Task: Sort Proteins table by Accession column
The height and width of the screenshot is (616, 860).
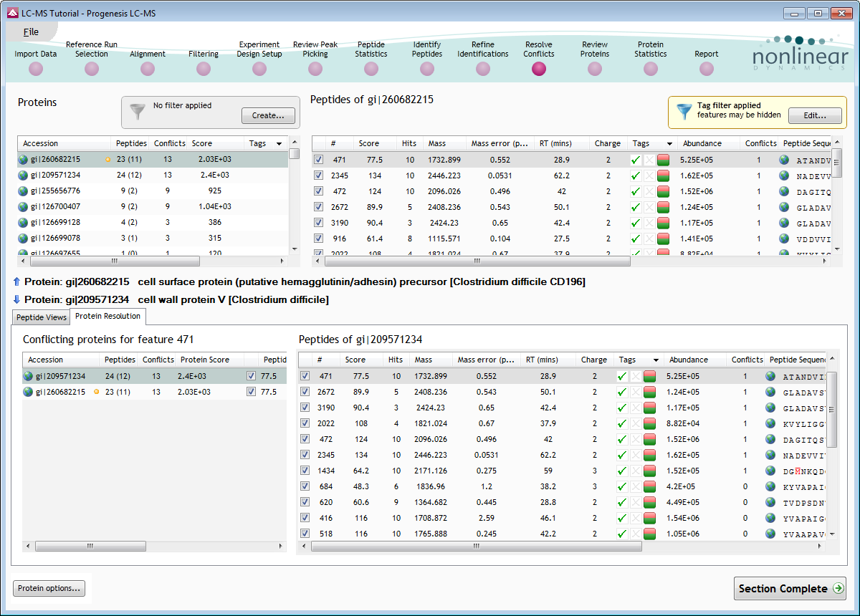Action: coord(65,144)
